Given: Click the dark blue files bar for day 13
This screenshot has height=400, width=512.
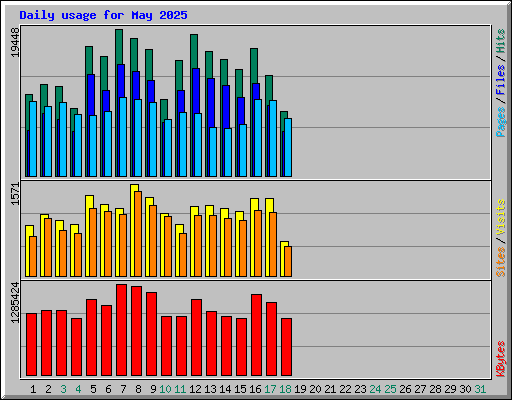Looking at the screenshot, I should pyautogui.click(x=211, y=103).
